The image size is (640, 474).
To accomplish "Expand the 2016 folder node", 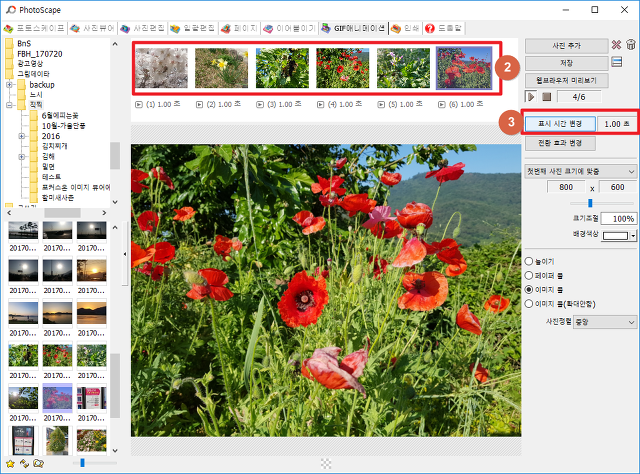I will (22, 136).
